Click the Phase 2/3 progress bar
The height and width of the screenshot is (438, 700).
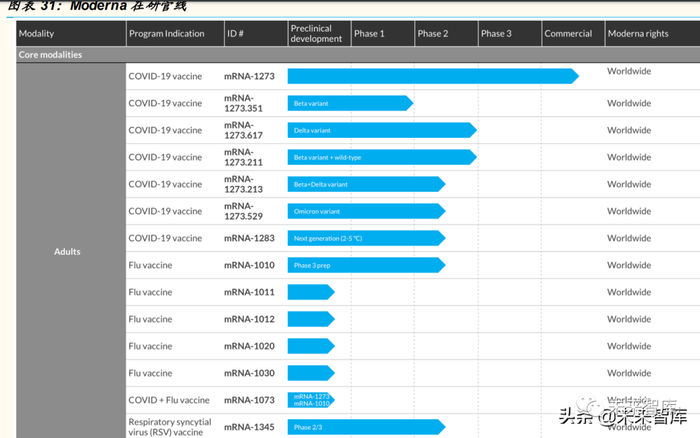[x=367, y=427]
